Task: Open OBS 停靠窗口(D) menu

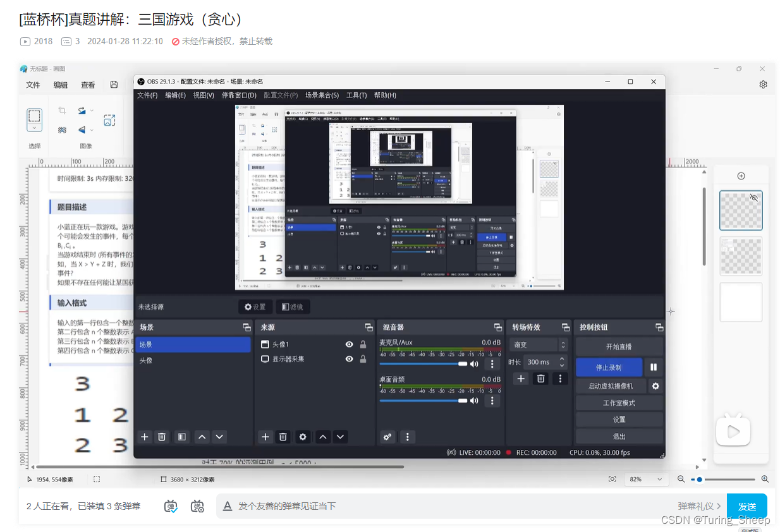Action: (x=239, y=95)
